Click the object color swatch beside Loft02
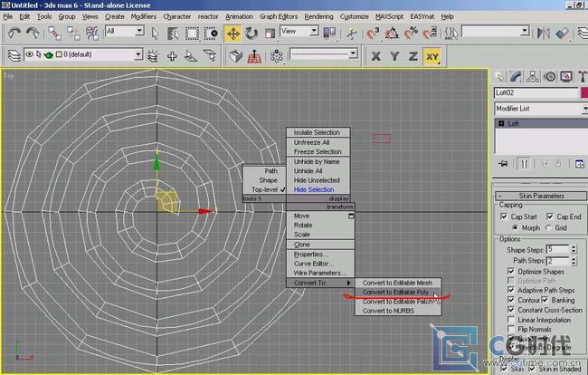Screen dimensions: 588x375 pos(584,92)
